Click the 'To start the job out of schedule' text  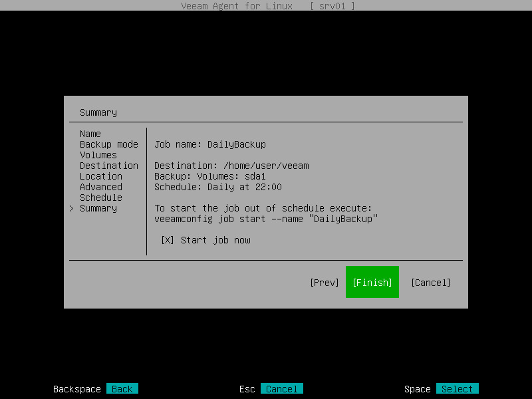(263, 208)
